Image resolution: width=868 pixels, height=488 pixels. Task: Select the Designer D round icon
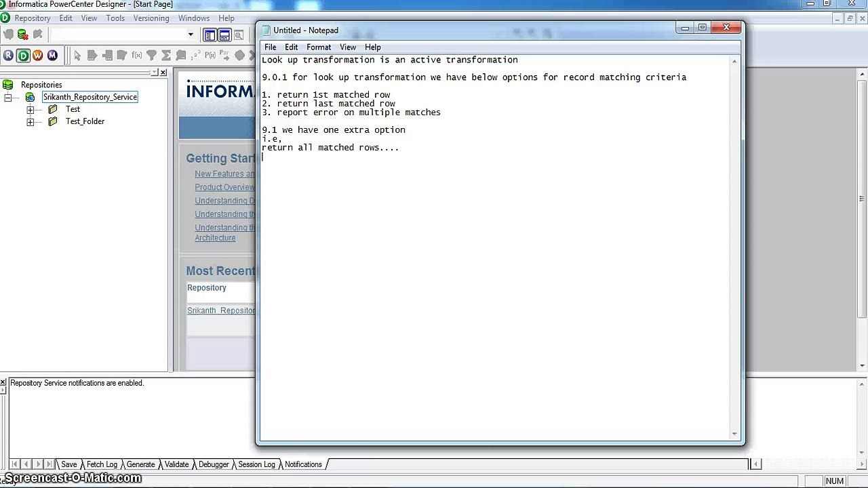click(x=23, y=56)
